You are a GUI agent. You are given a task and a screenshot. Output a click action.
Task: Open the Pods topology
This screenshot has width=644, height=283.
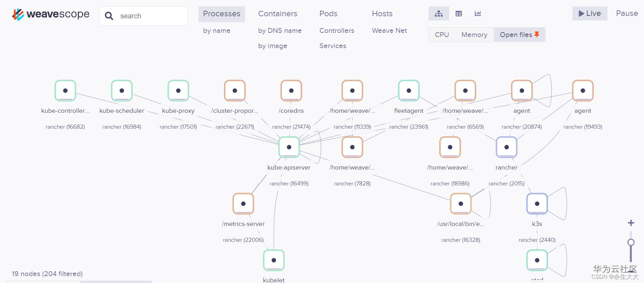[x=328, y=14]
